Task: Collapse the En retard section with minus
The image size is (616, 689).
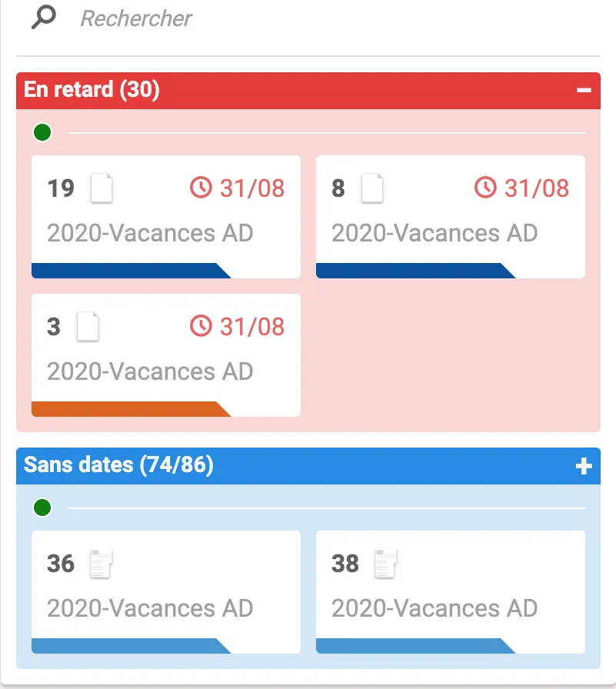Action: pyautogui.click(x=584, y=90)
